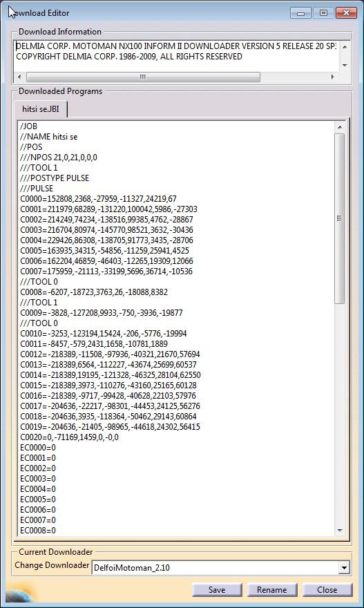The image size is (364, 608).
Task: Close the window with the red X
Action: tap(346, 13)
